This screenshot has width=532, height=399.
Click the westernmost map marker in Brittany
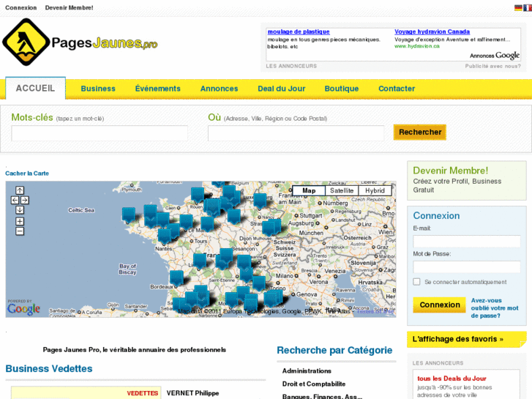129,215
